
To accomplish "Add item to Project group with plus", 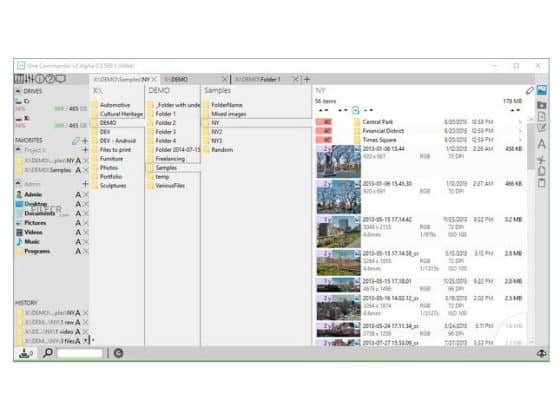I will pos(85,150).
